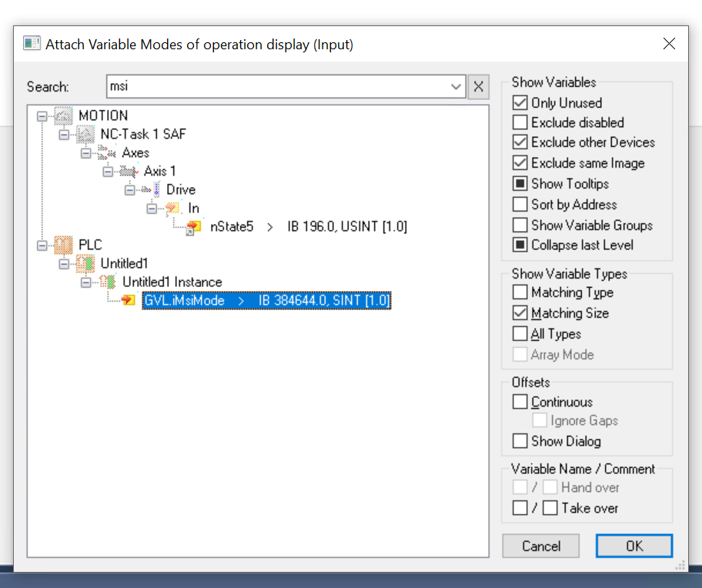Image resolution: width=702 pixels, height=588 pixels.
Task: Select the Untitled1 label
Action: click(x=124, y=263)
